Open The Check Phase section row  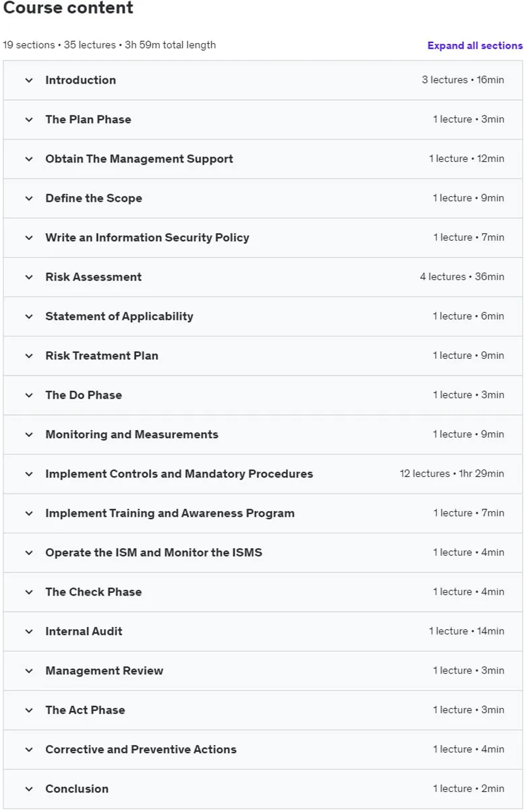click(263, 592)
